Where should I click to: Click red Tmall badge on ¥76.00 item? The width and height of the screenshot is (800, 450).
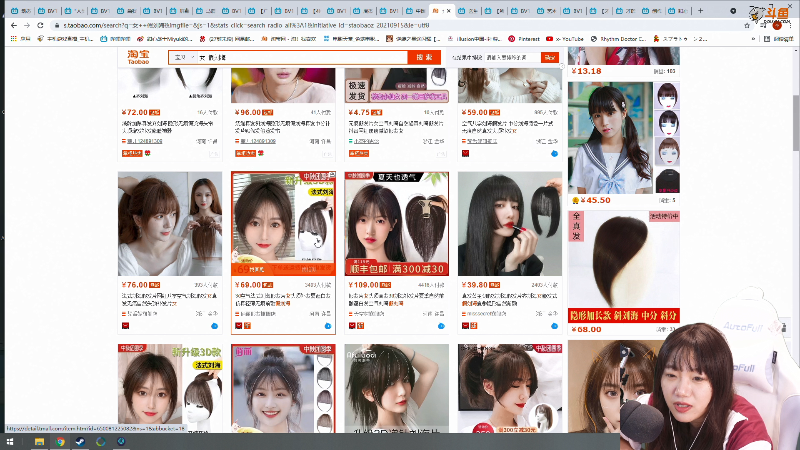(126, 326)
